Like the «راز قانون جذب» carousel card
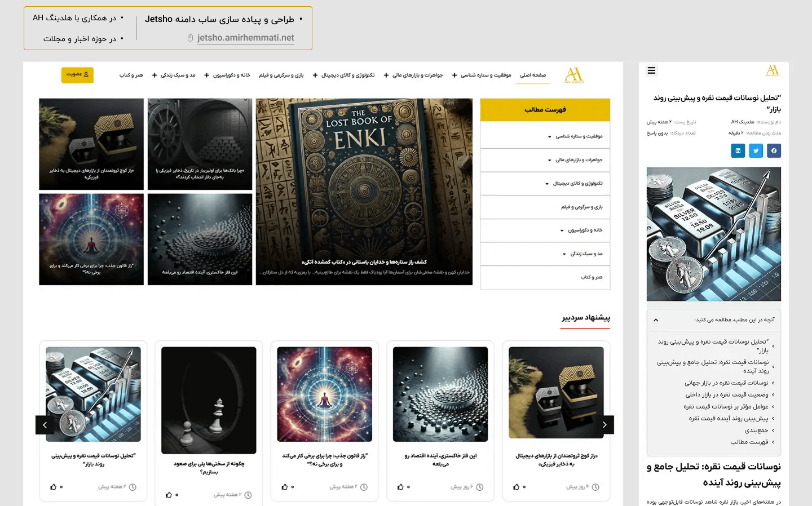This screenshot has height=506, width=812. coord(285,487)
